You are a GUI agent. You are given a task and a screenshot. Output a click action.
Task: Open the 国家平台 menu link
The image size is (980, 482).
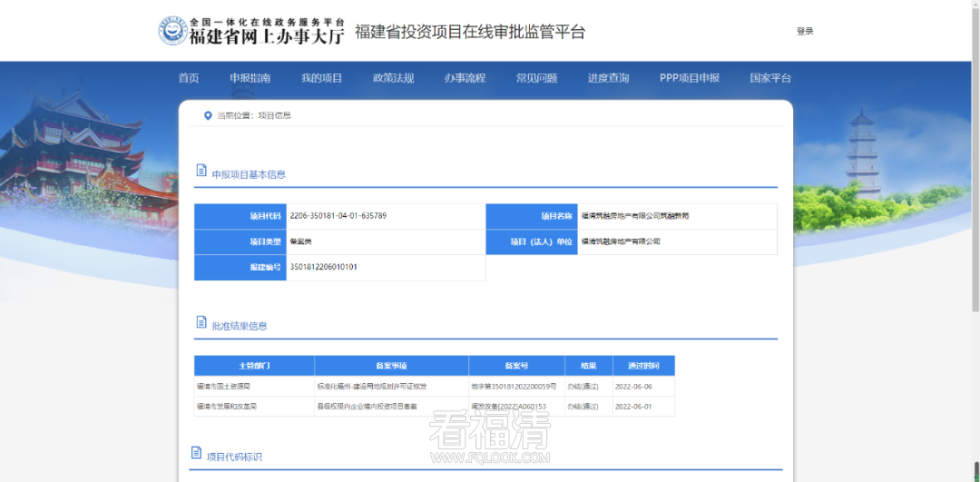click(770, 78)
